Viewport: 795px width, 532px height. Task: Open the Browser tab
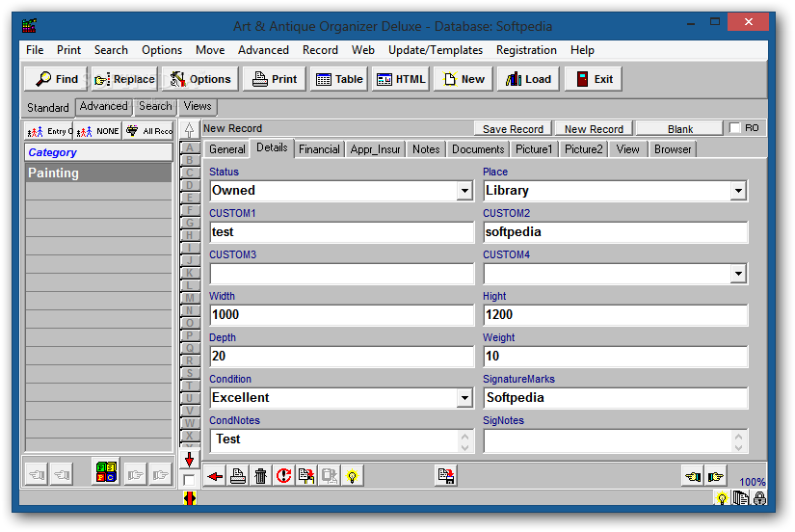point(673,149)
